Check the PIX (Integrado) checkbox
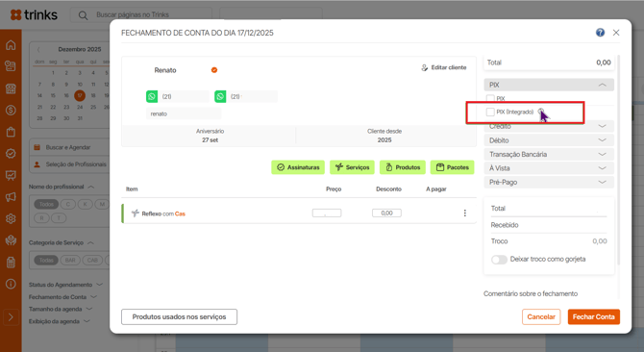This screenshot has height=352, width=644. coord(490,112)
